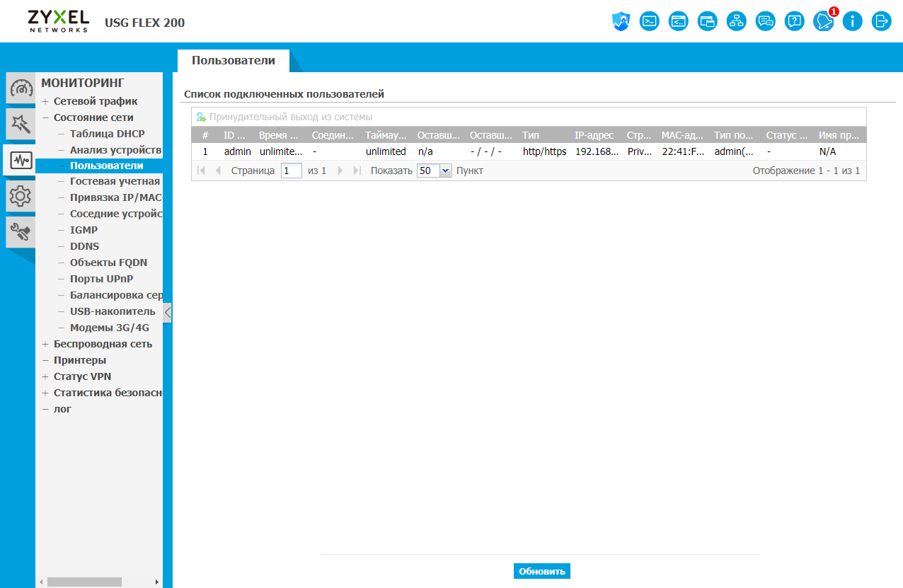
Task: Open the help question mark icon
Action: pos(795,21)
